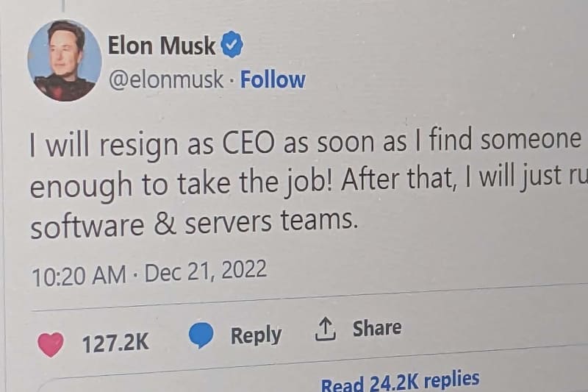
Task: Click the 10:20 AM timestamp
Action: (x=79, y=276)
